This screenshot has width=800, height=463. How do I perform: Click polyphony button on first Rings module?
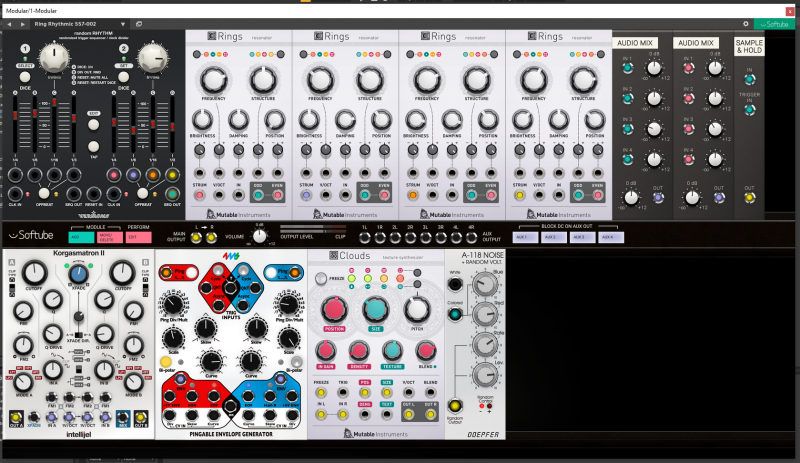tap(197, 54)
